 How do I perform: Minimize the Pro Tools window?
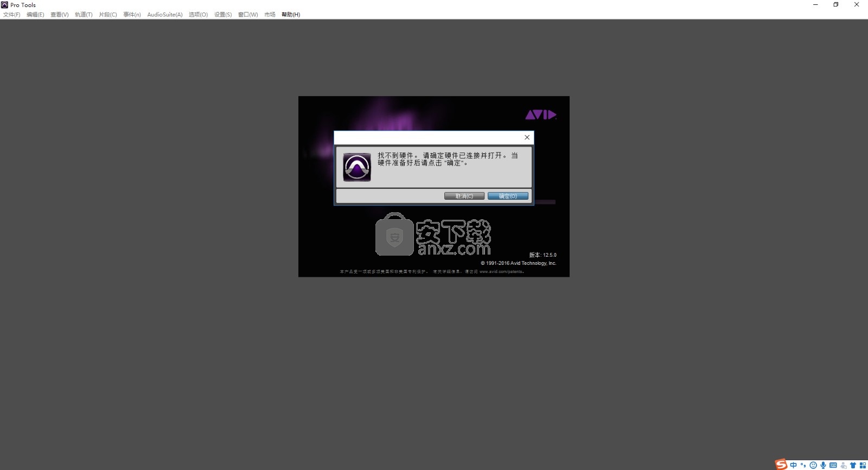point(815,4)
